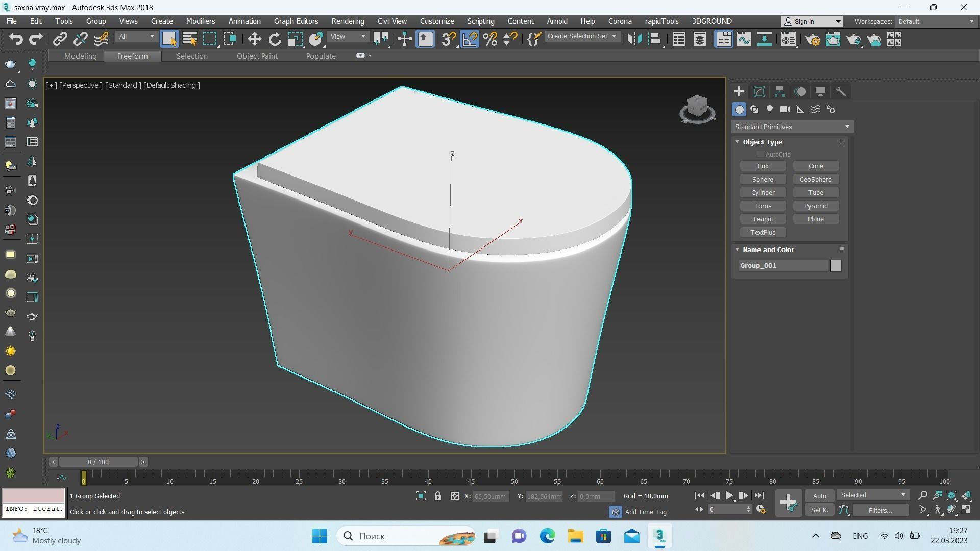
Task: Open Standard Primitives category dropdown
Action: 792,127
